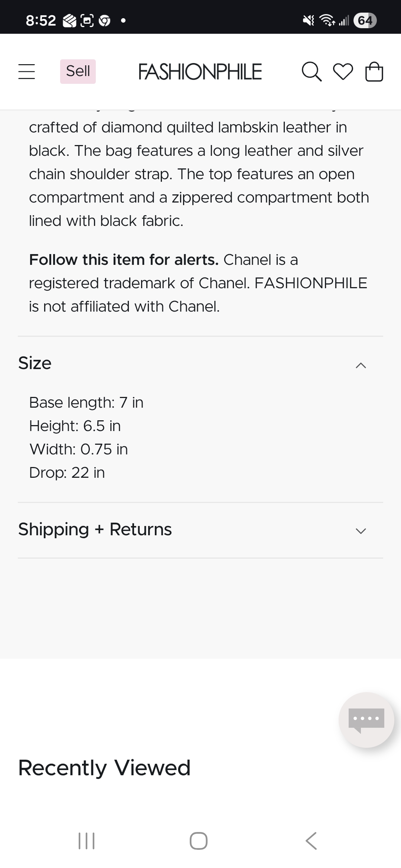Open the recent apps button

pyautogui.click(x=87, y=841)
